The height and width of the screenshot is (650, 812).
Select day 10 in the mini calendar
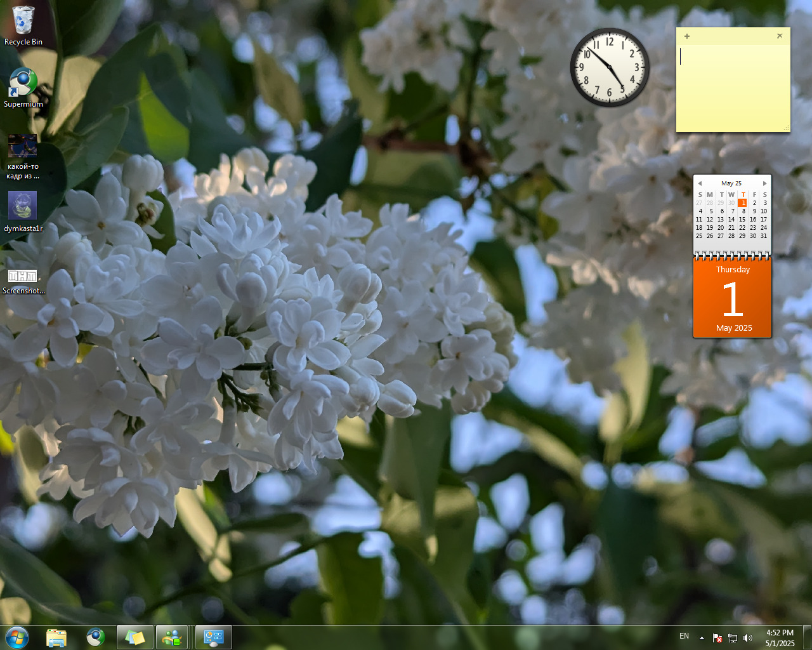point(764,211)
